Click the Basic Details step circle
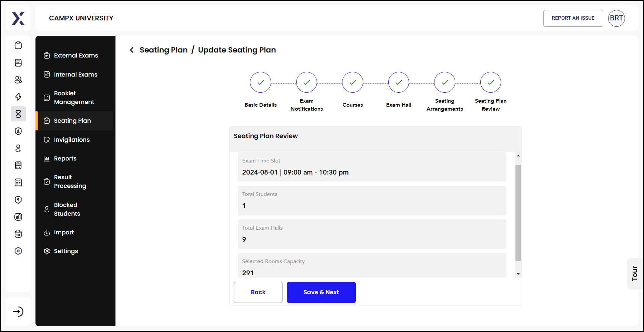 pos(260,82)
